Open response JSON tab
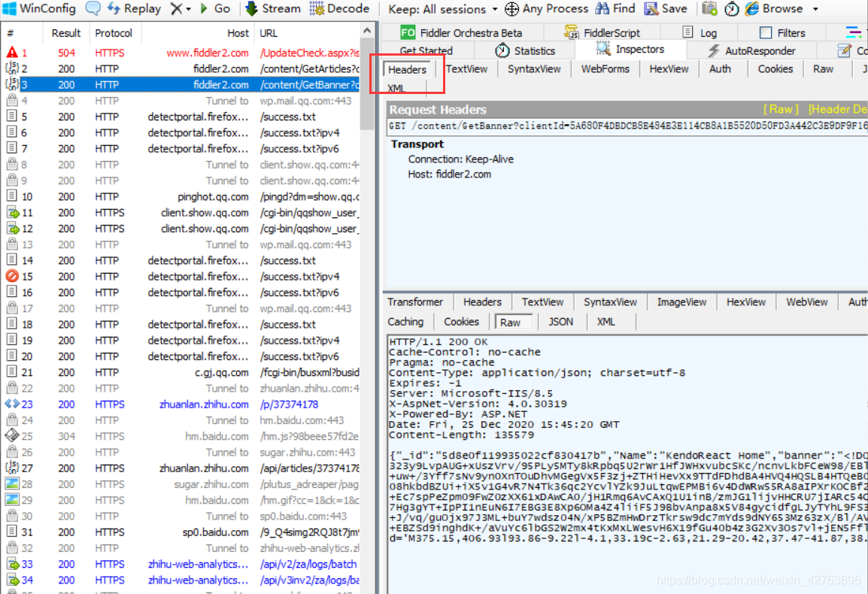The width and height of the screenshot is (868, 594). click(x=560, y=322)
